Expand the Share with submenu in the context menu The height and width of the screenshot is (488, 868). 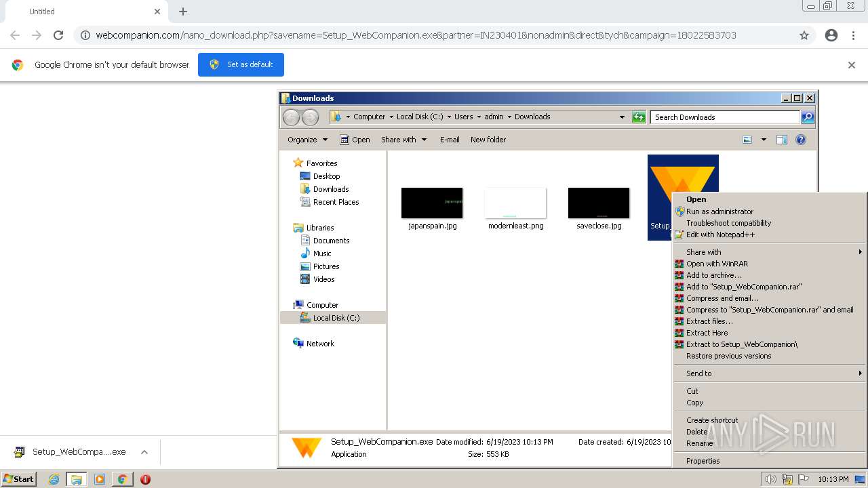coord(770,252)
